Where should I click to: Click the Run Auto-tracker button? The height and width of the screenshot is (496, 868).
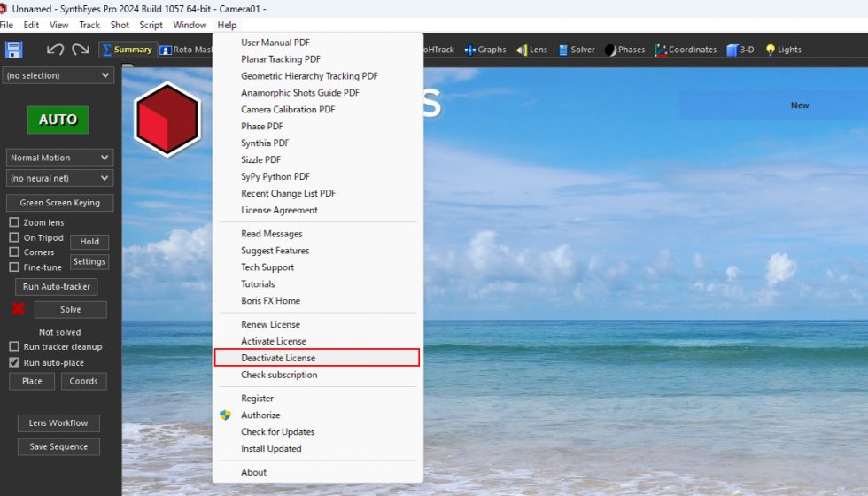pos(57,287)
